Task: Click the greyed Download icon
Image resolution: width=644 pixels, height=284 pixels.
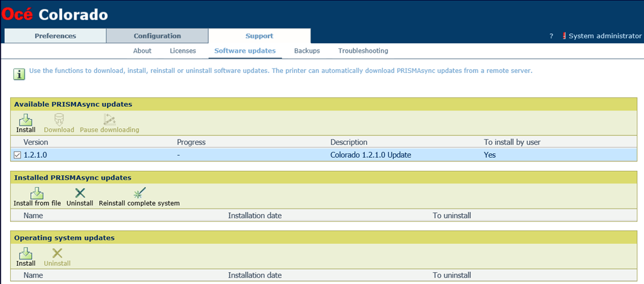Action: (x=58, y=120)
